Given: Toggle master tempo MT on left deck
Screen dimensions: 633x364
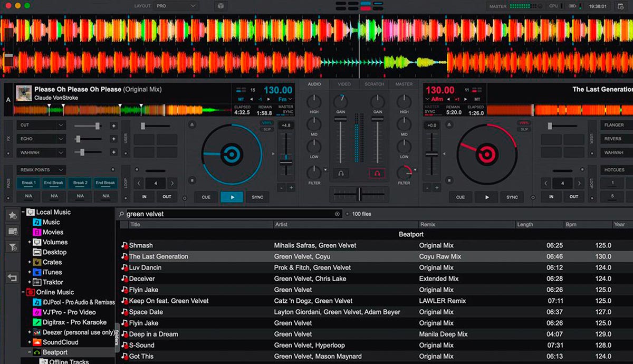Looking at the screenshot, I should [x=241, y=99].
